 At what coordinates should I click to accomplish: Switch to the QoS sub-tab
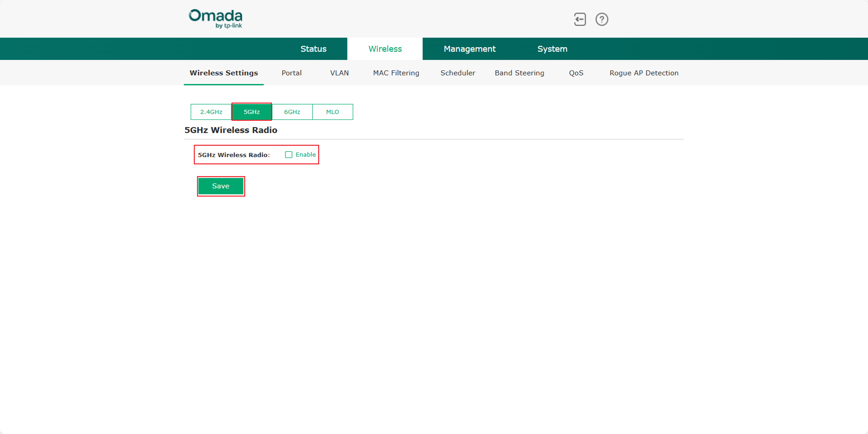[x=576, y=73]
